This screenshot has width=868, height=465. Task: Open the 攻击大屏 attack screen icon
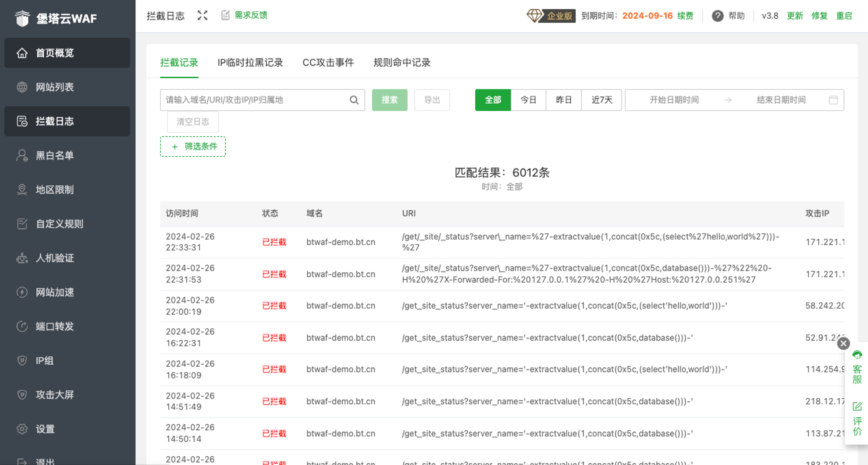click(22, 395)
